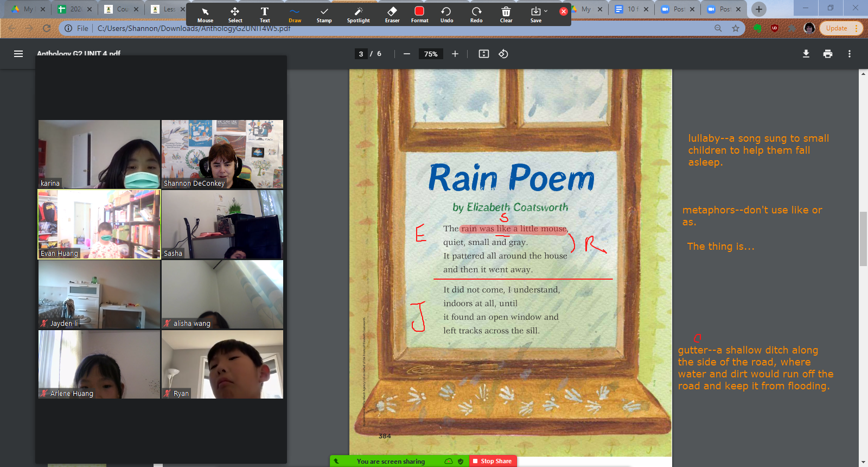Edit the PDF page number field
Screen dimensions: 868x467
[x=361, y=54]
